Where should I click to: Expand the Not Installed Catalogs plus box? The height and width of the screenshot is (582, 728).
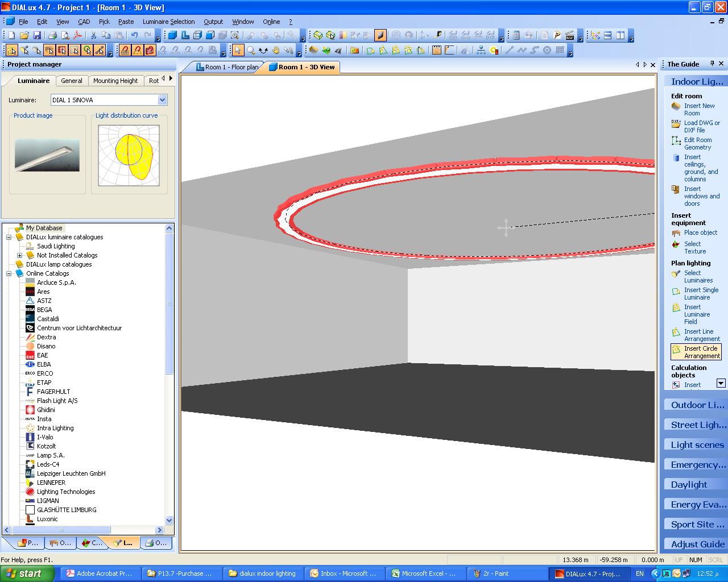pos(20,255)
